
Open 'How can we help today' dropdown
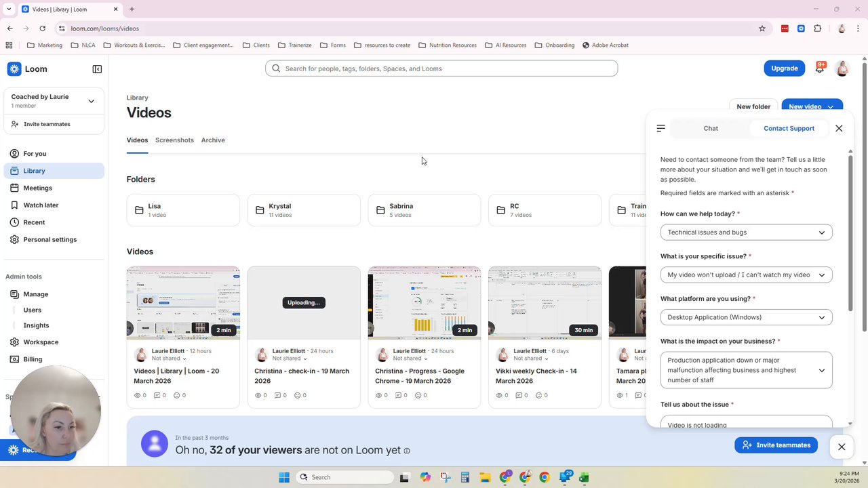click(746, 232)
